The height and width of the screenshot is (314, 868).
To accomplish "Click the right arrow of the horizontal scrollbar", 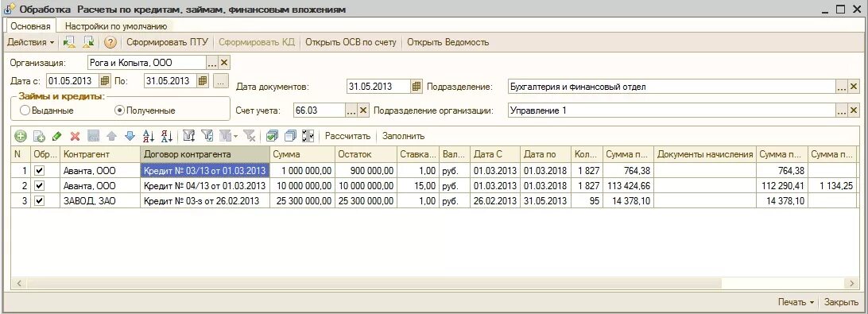I will pos(852,283).
